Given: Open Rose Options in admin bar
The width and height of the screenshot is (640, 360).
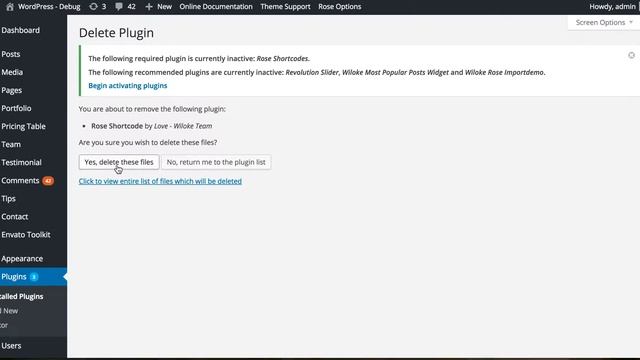Looking at the screenshot, I should point(340,7).
